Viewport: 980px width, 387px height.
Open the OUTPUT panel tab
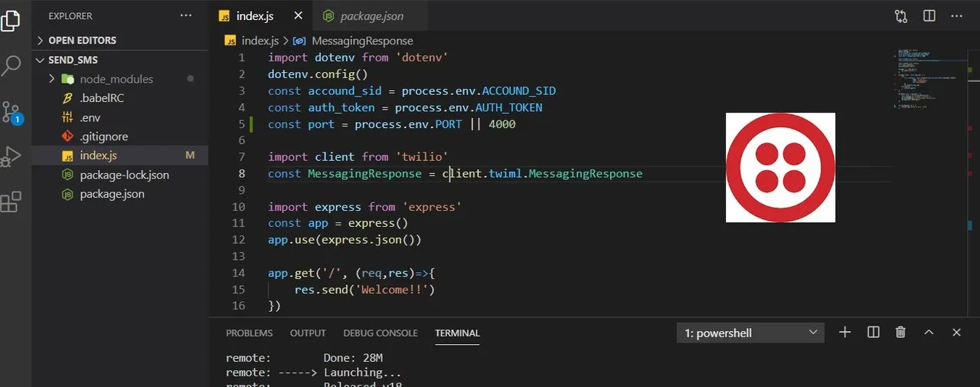(x=308, y=333)
